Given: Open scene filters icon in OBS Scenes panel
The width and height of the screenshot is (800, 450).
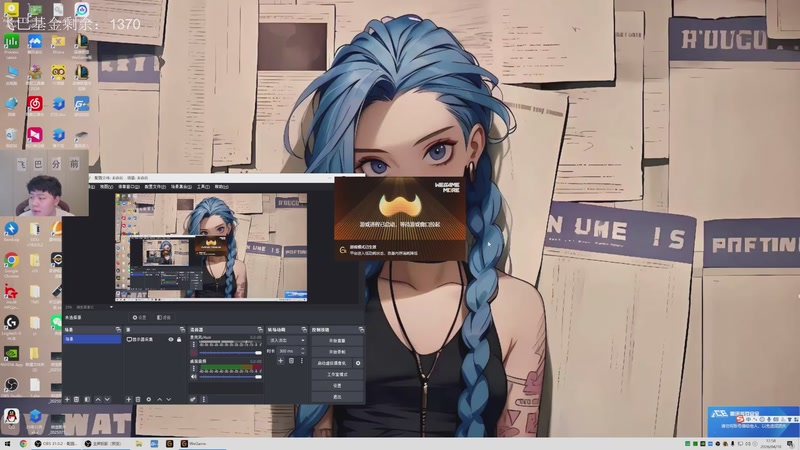Looking at the screenshot, I should pos(87,399).
